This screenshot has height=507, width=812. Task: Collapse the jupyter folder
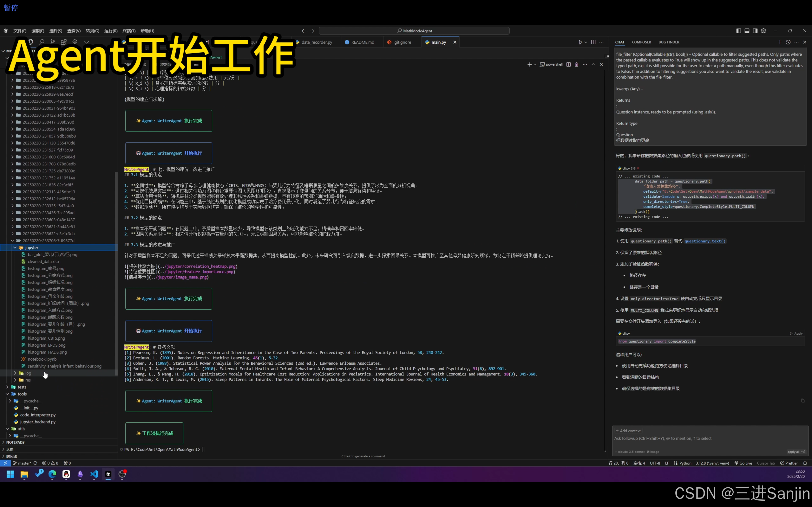[15, 247]
